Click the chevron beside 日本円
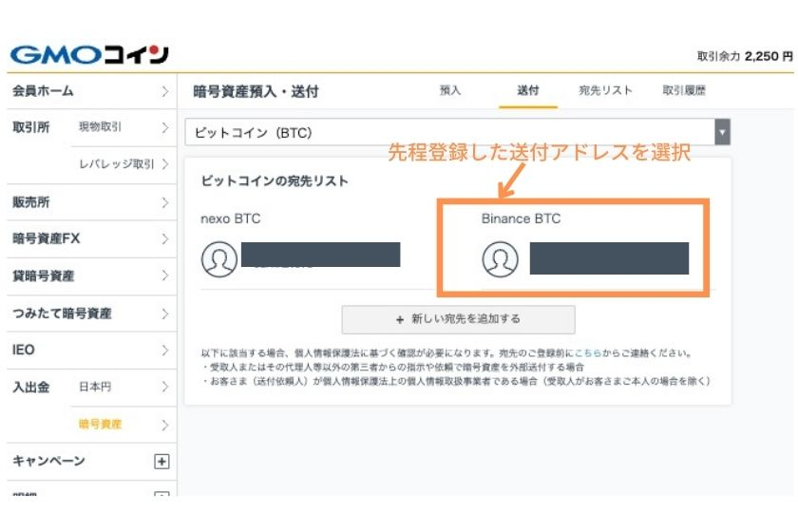Screen dimensions: 798x532 (x=165, y=387)
